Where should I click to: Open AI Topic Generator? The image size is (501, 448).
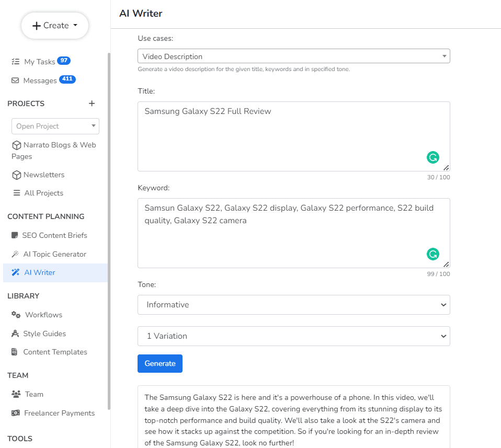pyautogui.click(x=54, y=254)
